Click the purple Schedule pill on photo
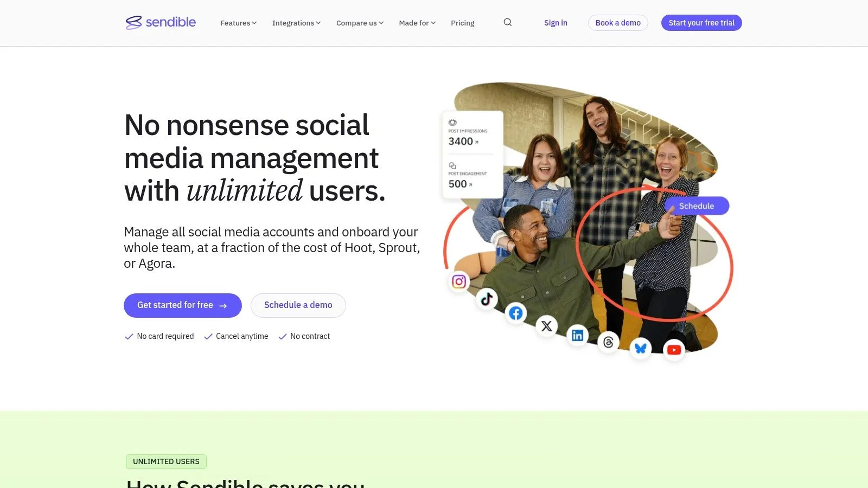 coord(697,206)
